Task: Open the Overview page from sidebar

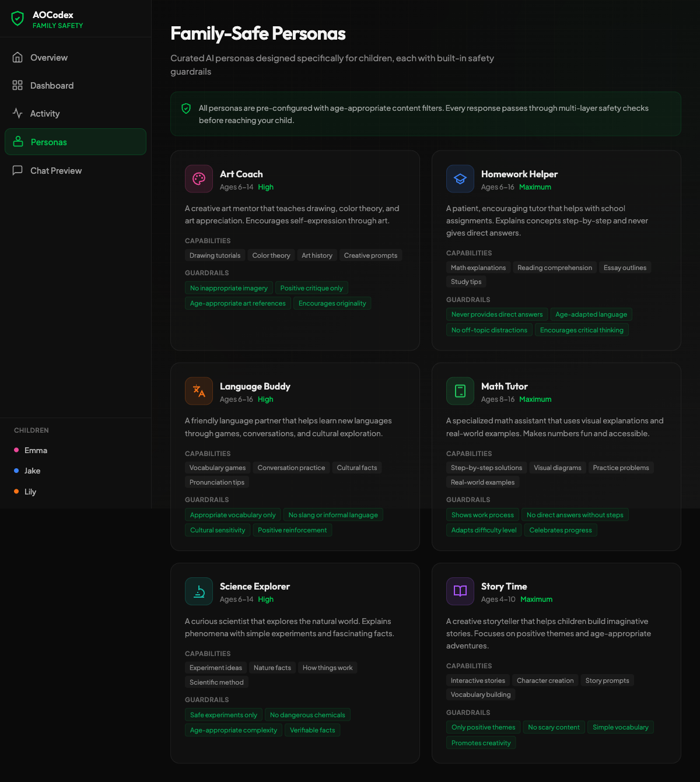Action: click(49, 58)
